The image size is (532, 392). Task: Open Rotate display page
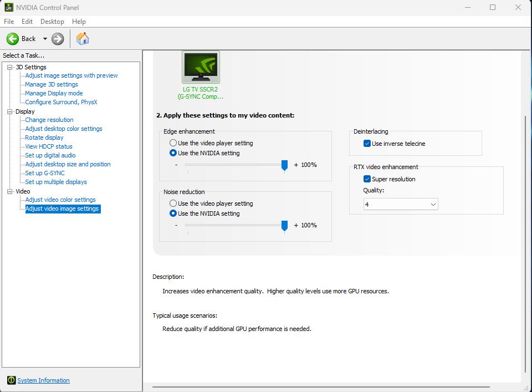click(x=44, y=138)
